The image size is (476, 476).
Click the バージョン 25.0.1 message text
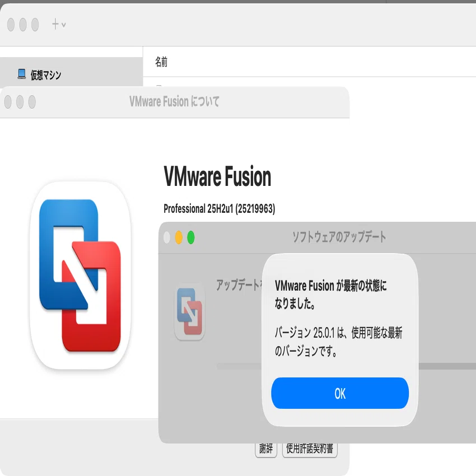tap(338, 342)
